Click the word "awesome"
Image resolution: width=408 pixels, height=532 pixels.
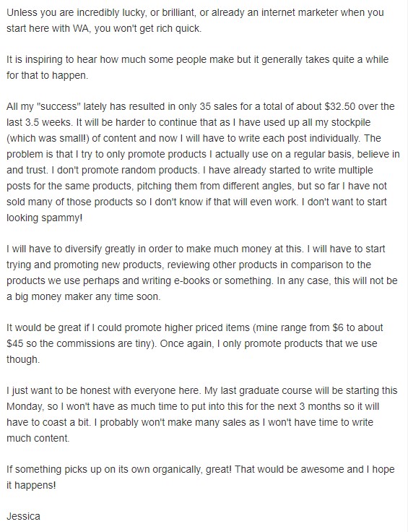point(323,470)
